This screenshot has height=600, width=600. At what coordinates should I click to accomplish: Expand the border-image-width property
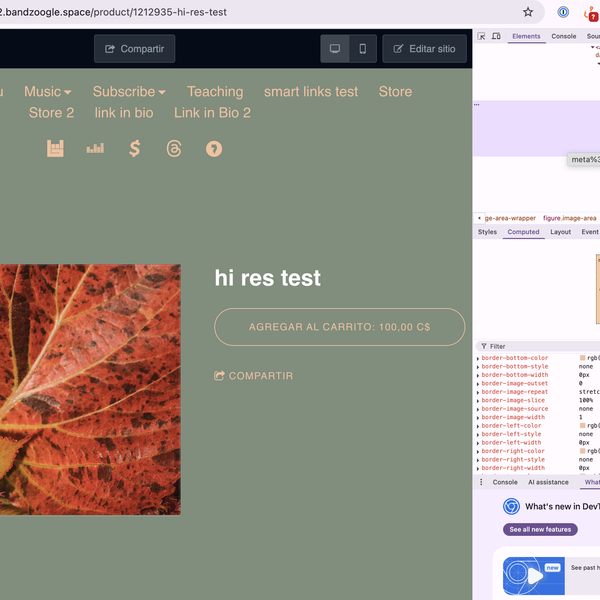pyautogui.click(x=478, y=418)
